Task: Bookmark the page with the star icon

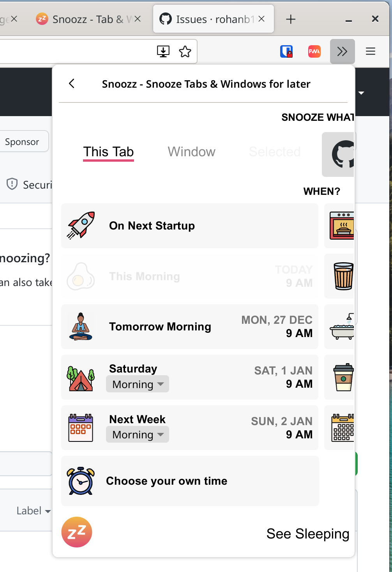Action: [x=185, y=51]
